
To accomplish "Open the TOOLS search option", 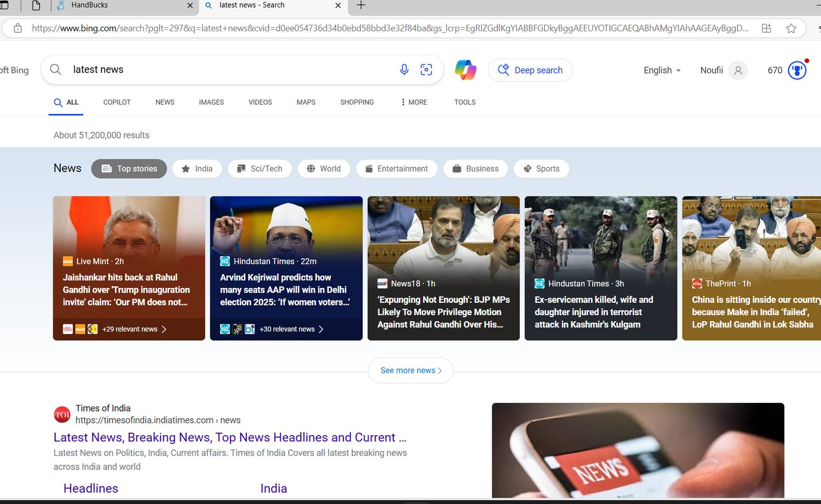I will (465, 102).
